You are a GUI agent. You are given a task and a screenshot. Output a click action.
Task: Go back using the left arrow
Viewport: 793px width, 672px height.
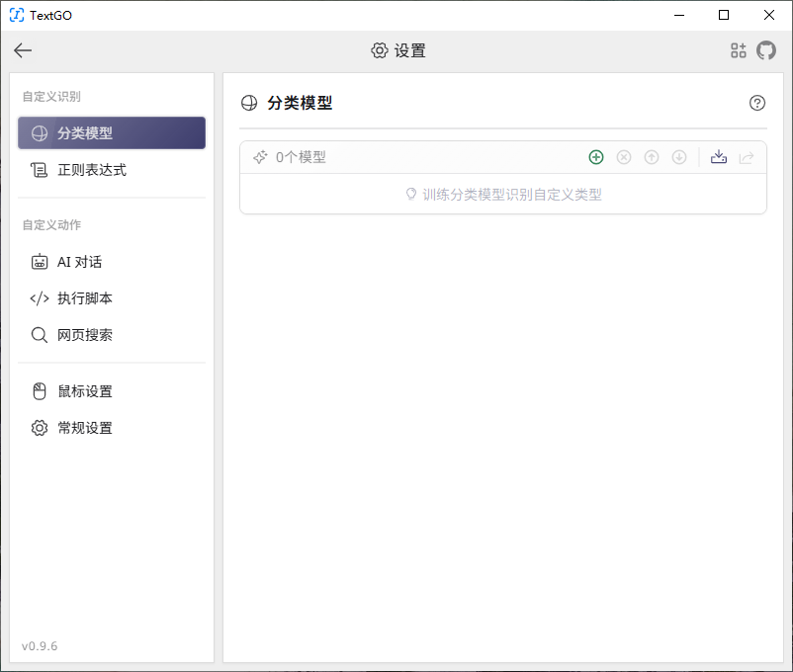click(23, 50)
